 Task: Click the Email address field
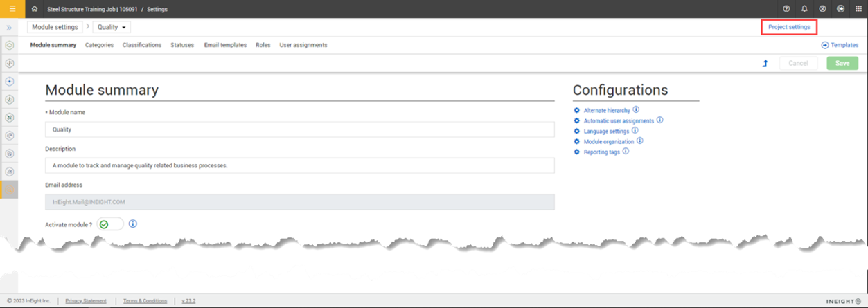pos(300,202)
